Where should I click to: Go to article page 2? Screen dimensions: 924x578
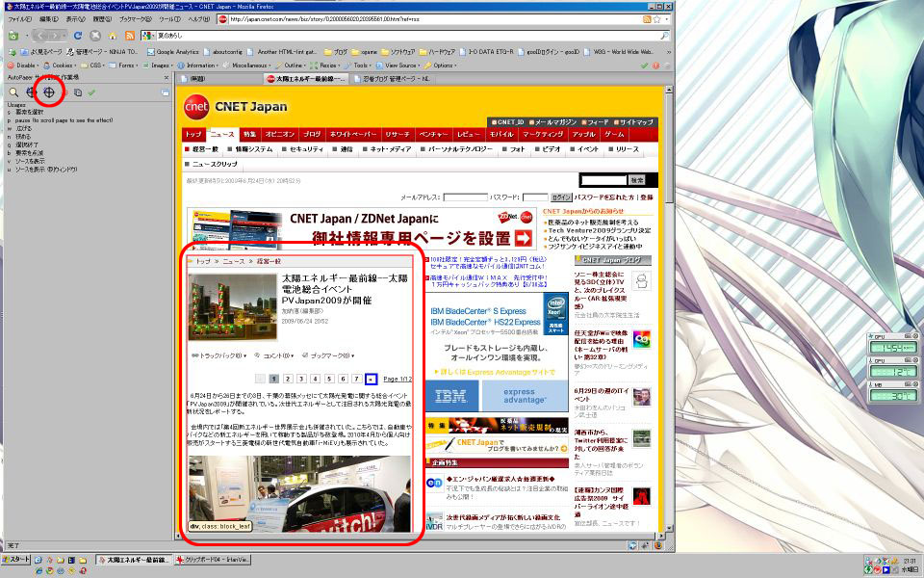288,379
